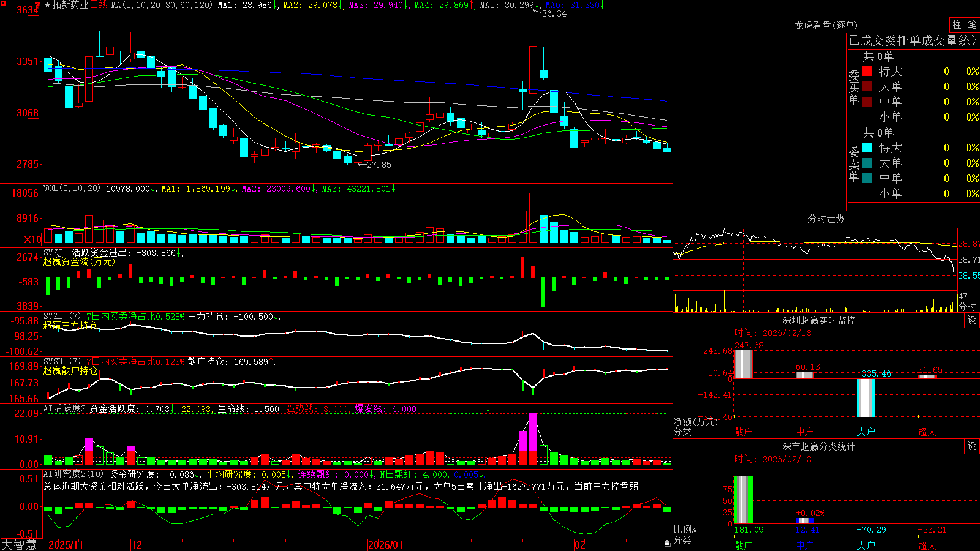
Task: Select the AI活跃度2 indicator label
Action: [x=65, y=408]
